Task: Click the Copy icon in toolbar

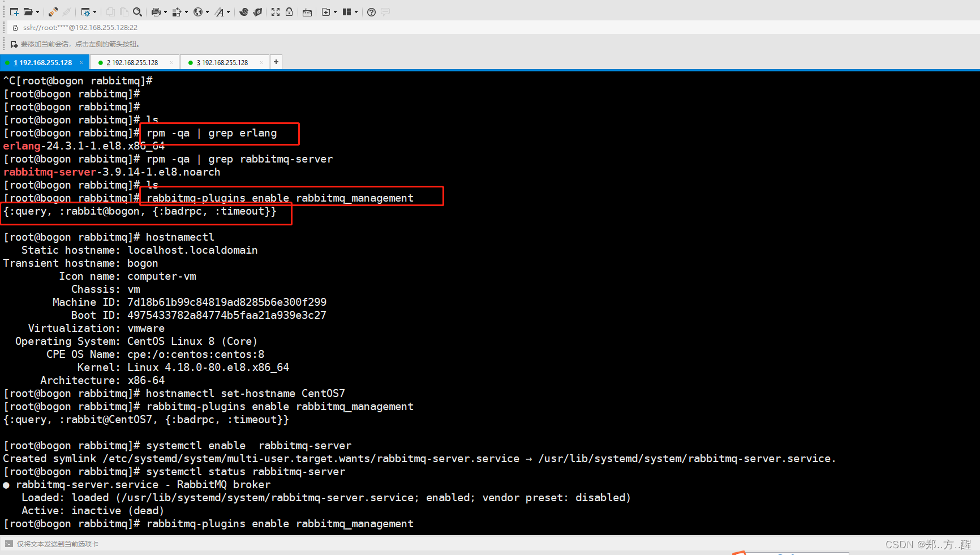Action: (110, 12)
